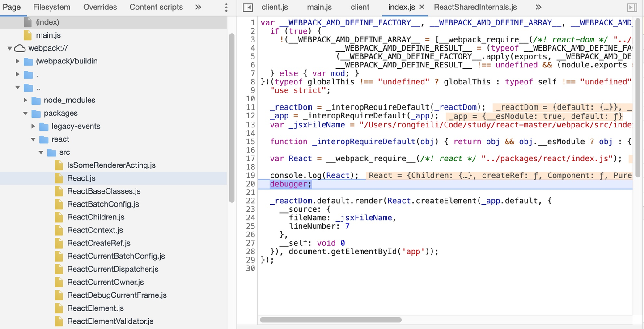
Task: Collapse the webpack:// tree node
Action: coord(10,48)
